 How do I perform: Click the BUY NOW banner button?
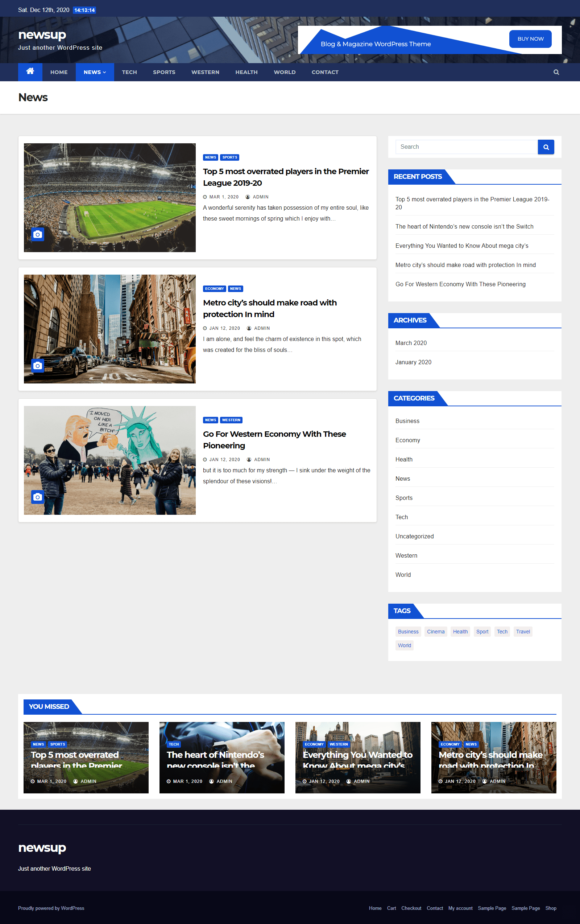point(530,39)
